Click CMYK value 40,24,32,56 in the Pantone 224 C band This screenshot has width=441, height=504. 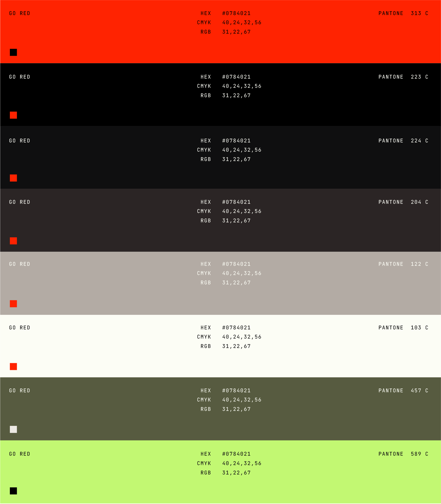pos(242,150)
